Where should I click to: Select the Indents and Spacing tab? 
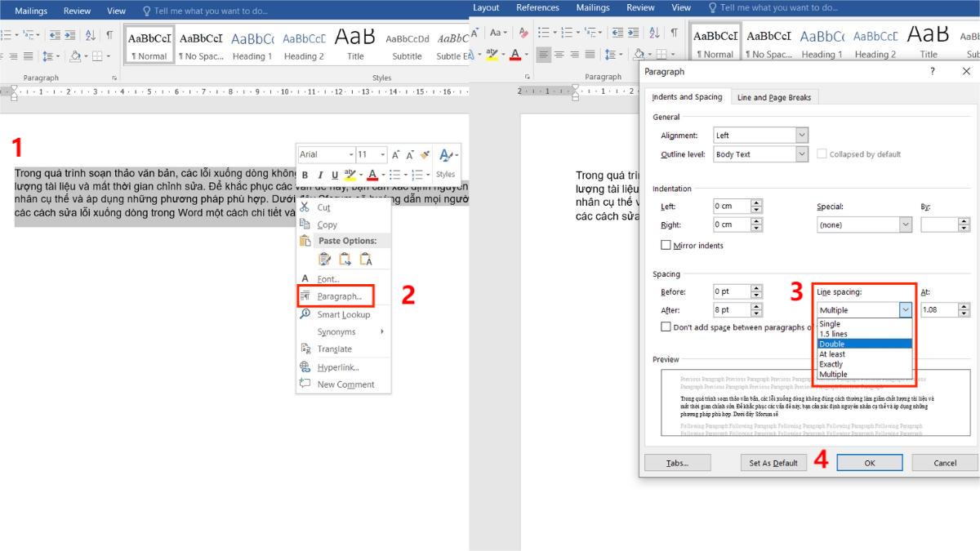(x=687, y=96)
